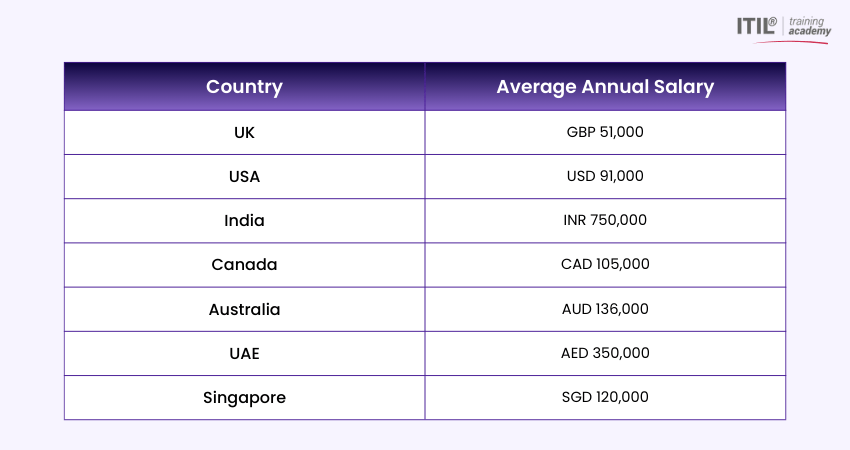Select the India country cell
Image resolution: width=850 pixels, height=450 pixels.
tap(244, 221)
